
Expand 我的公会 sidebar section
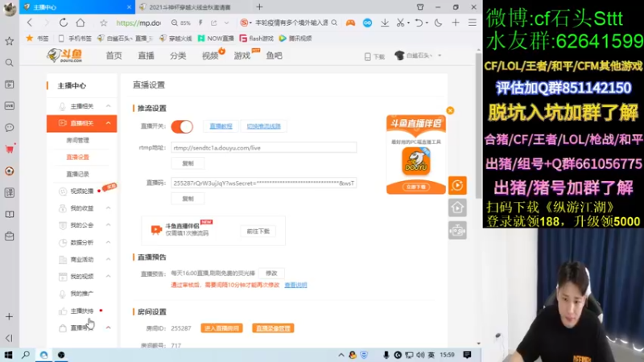pos(108,225)
